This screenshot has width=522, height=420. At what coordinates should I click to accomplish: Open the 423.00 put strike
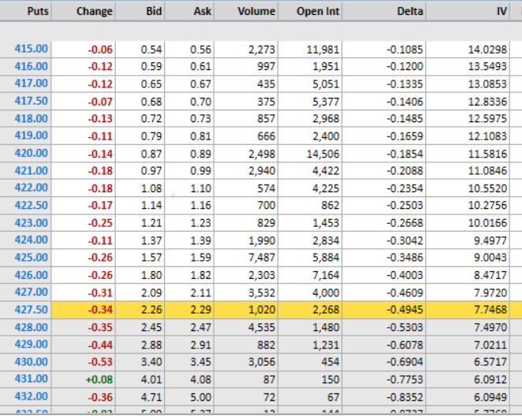31,223
